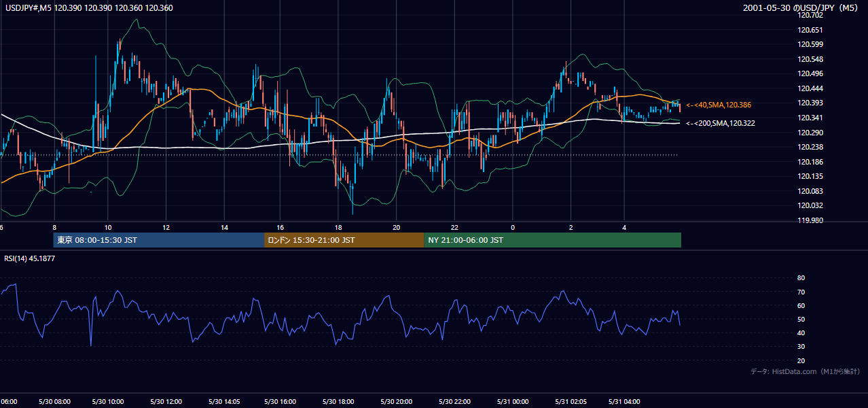This screenshot has height=408, width=868.
Task: Select RSI scale value 60
Action: (801, 305)
